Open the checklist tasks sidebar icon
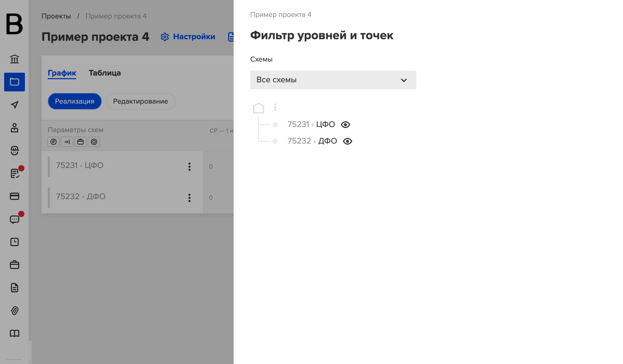Viewport: 623px width, 364px height. point(15,173)
